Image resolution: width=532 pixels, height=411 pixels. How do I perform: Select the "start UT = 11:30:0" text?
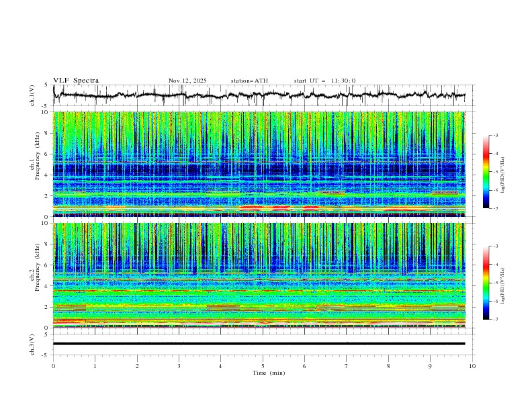pyautogui.click(x=324, y=81)
